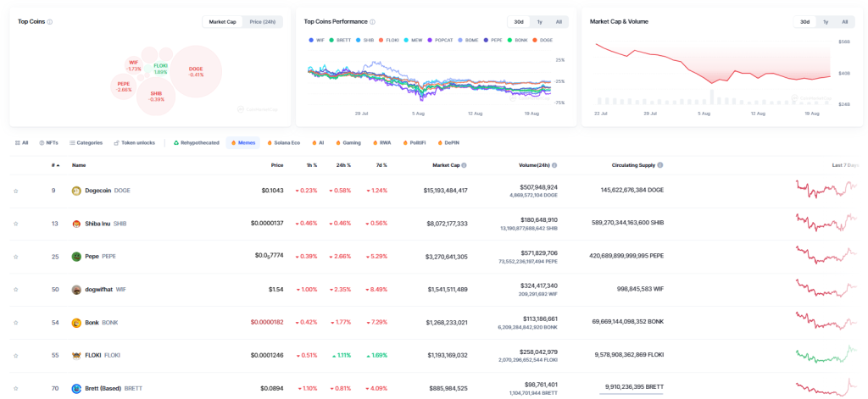Sort by the 7d % column header
The height and width of the screenshot is (399, 868).
(381, 165)
